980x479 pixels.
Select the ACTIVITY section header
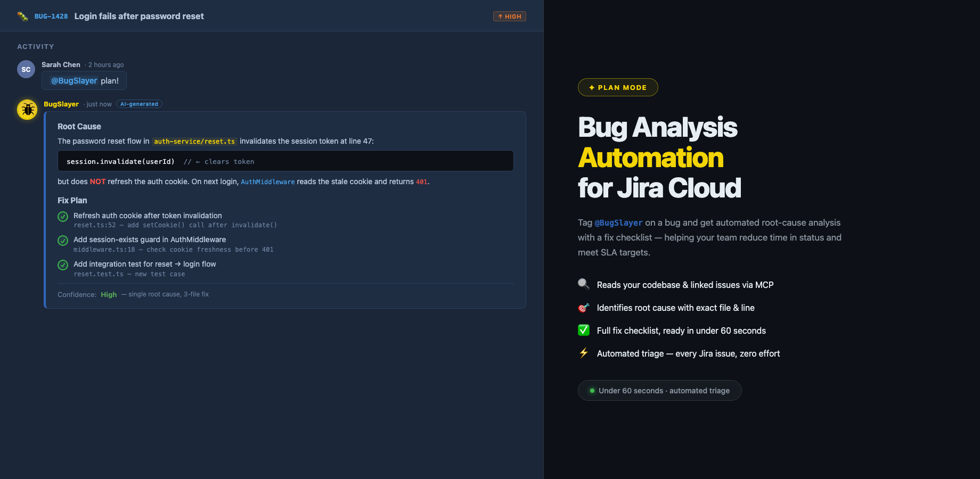[x=36, y=46]
